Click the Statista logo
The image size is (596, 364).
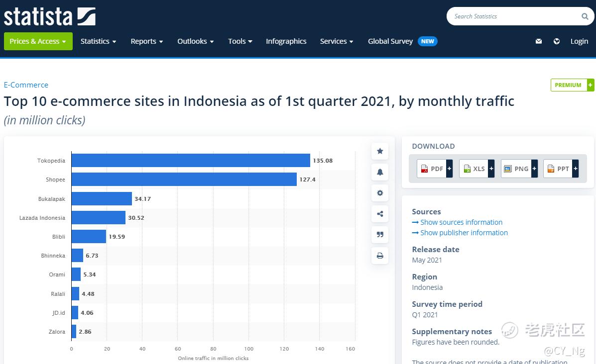point(49,17)
